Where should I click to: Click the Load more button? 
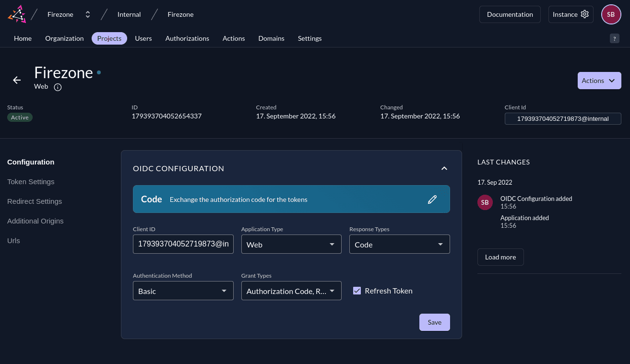tap(500, 257)
